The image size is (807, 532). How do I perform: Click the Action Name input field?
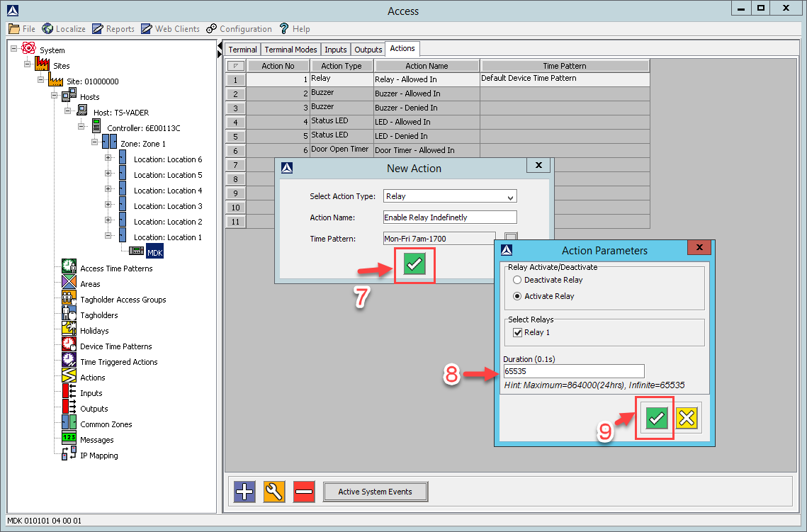click(450, 217)
